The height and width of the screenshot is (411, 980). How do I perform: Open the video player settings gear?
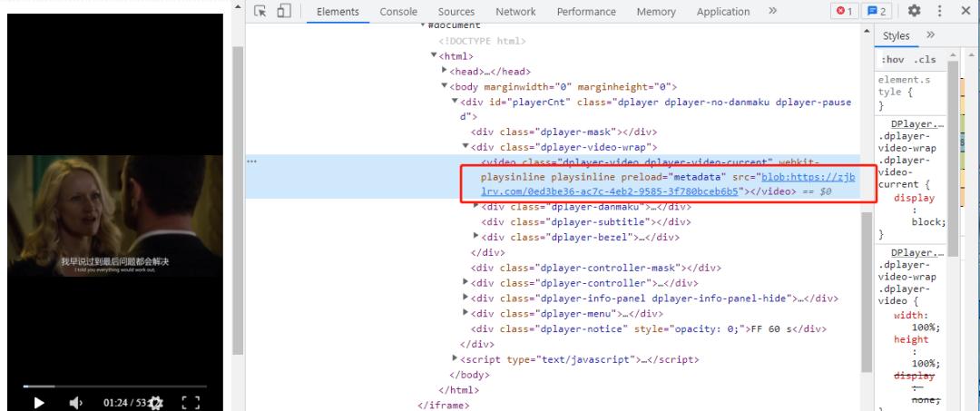156,403
